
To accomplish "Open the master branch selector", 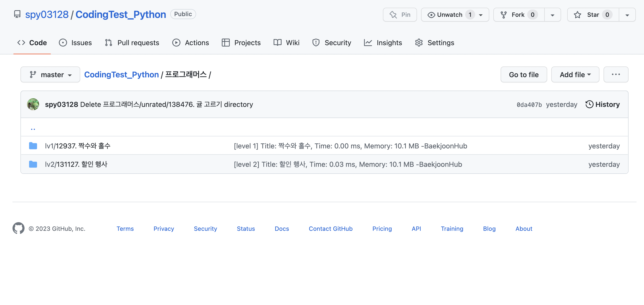I will coord(50,74).
